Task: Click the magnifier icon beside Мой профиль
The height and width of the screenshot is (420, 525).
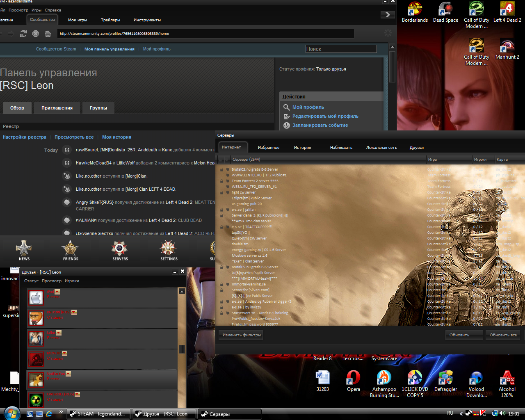Action: (x=287, y=107)
